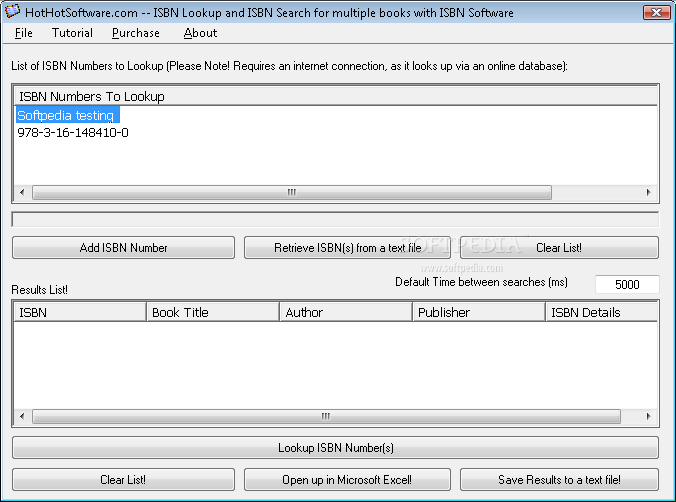
Task: Click Lookup ISBN Number(s) button
Action: pyautogui.click(x=335, y=448)
